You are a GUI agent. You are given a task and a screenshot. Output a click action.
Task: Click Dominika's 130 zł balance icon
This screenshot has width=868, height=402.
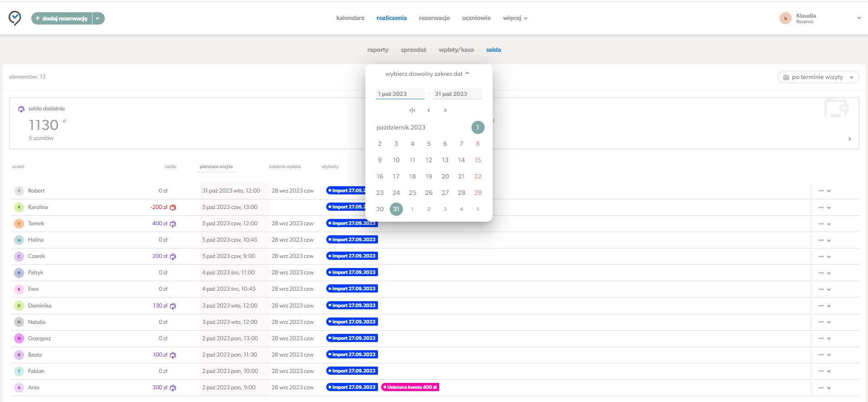point(173,306)
